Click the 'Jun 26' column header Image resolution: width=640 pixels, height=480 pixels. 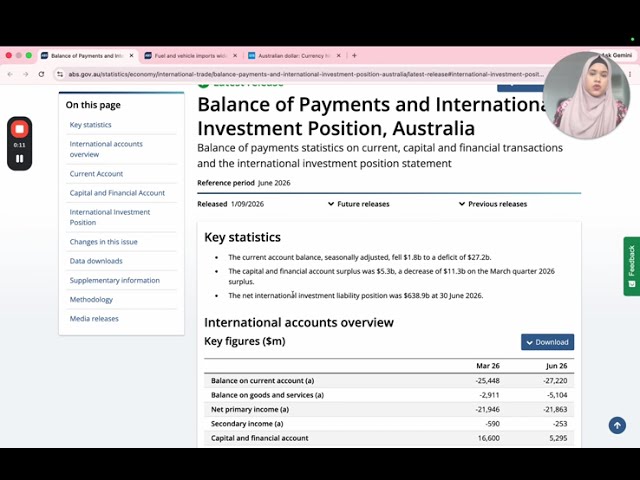(556, 366)
